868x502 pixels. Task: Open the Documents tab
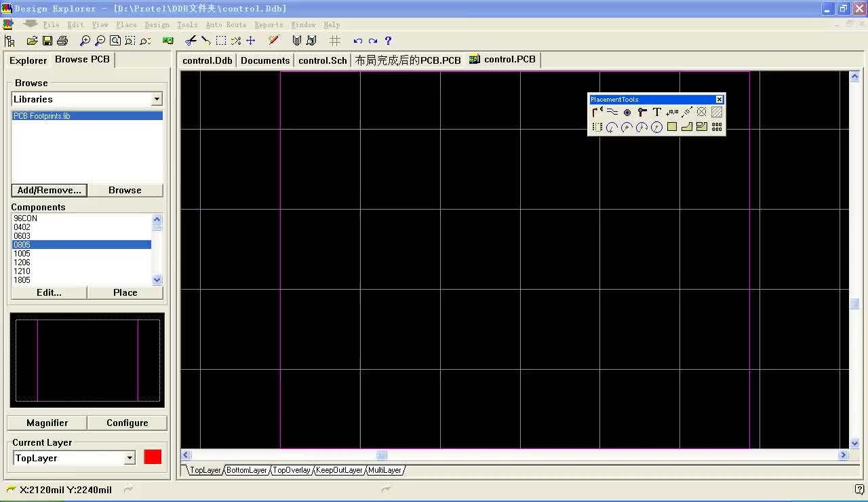[x=265, y=60]
